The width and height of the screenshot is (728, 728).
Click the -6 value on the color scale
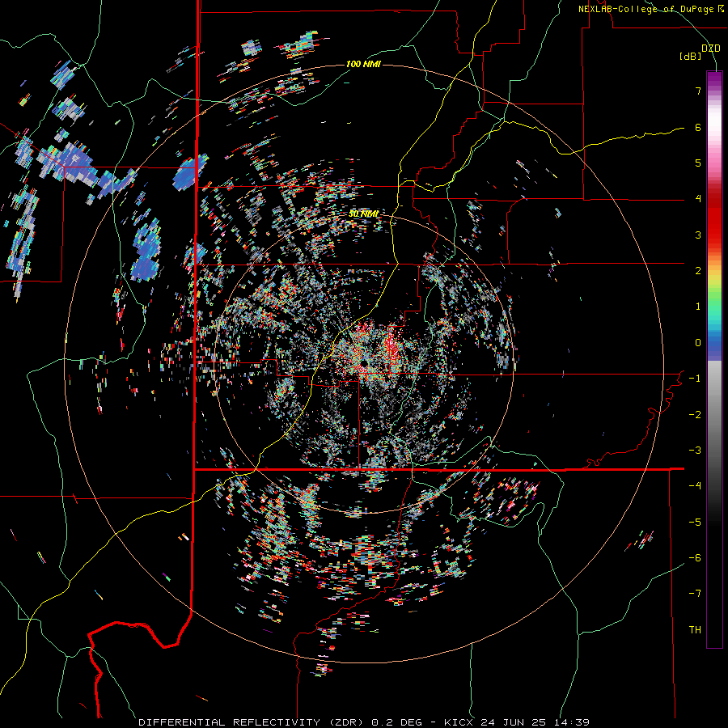[x=695, y=558]
